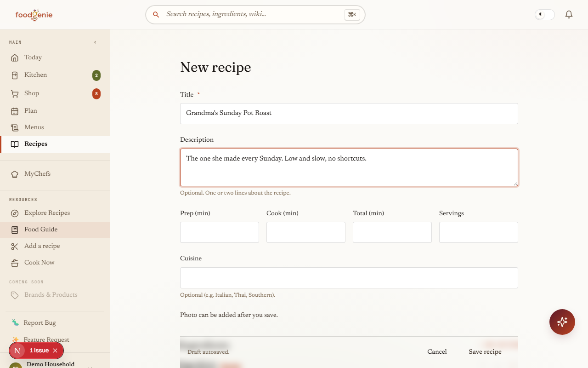Open Cook Now link
Image resolution: width=588 pixels, height=368 pixels.
pyautogui.click(x=55, y=263)
